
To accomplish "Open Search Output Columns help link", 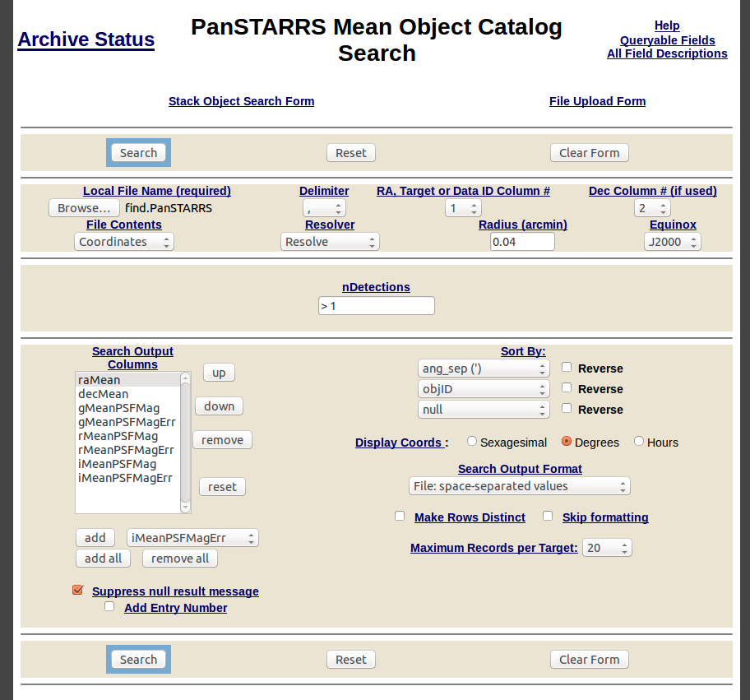I will pyautogui.click(x=132, y=358).
